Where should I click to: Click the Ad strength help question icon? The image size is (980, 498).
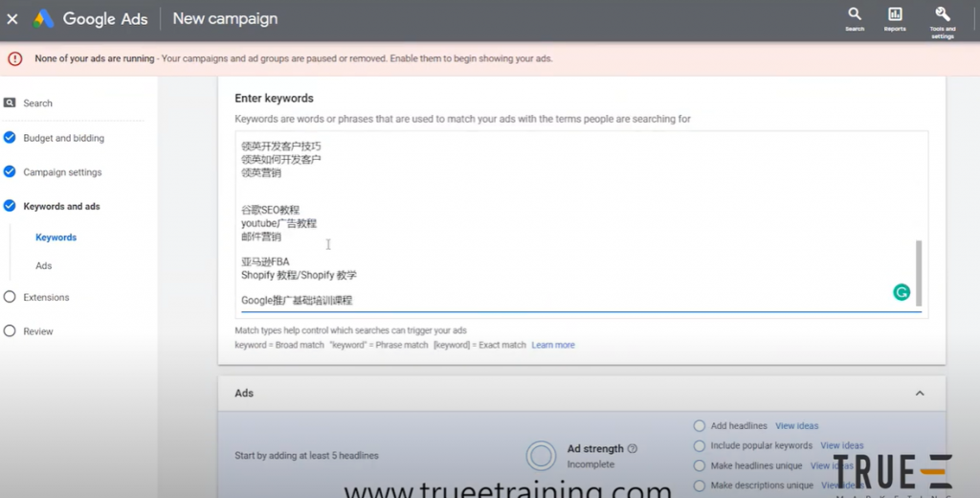tap(633, 449)
